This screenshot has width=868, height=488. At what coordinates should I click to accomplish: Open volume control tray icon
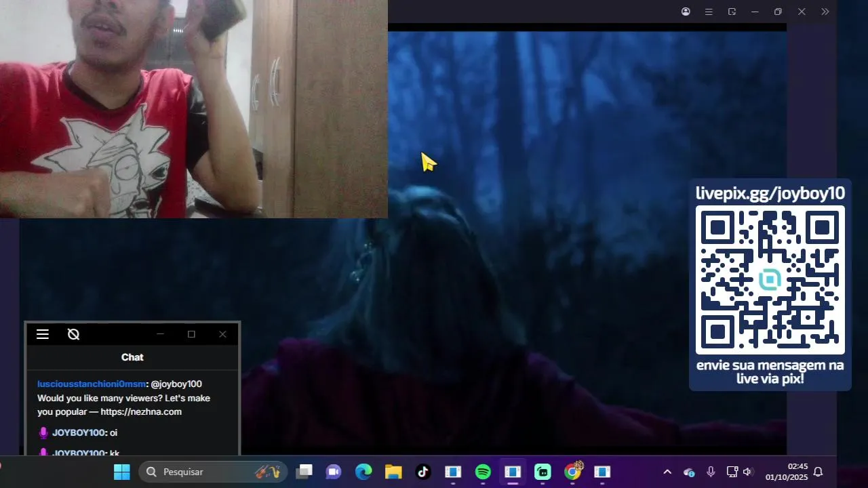[747, 472]
